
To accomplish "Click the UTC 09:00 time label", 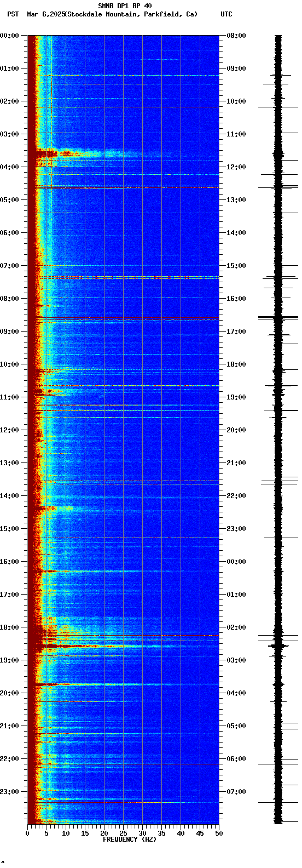I will pos(236,68).
